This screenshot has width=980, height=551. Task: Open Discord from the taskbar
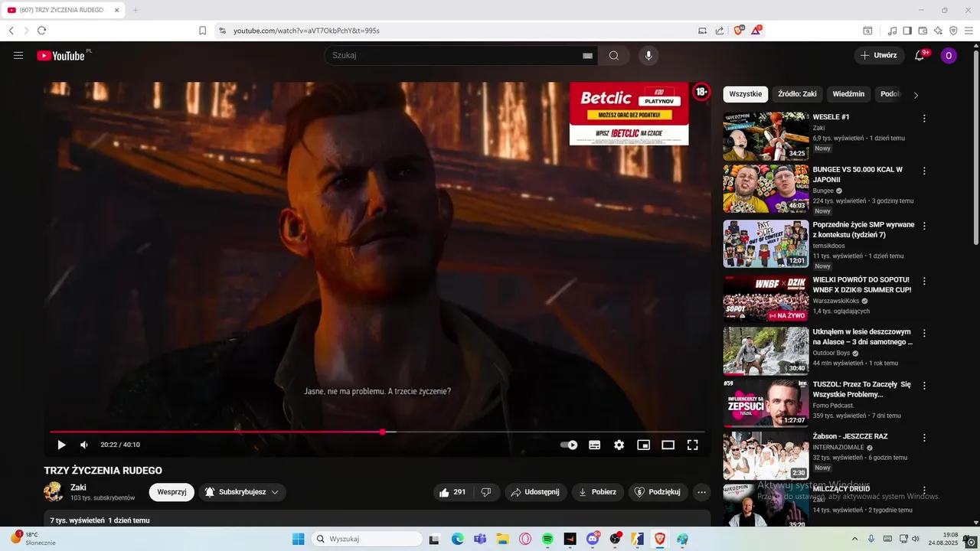click(593, 539)
